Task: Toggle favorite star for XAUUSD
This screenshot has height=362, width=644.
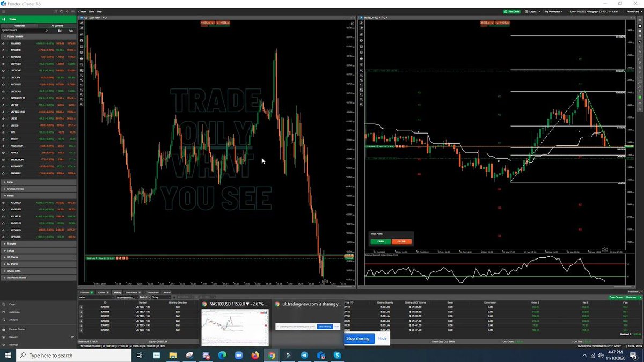Action: tap(3, 43)
